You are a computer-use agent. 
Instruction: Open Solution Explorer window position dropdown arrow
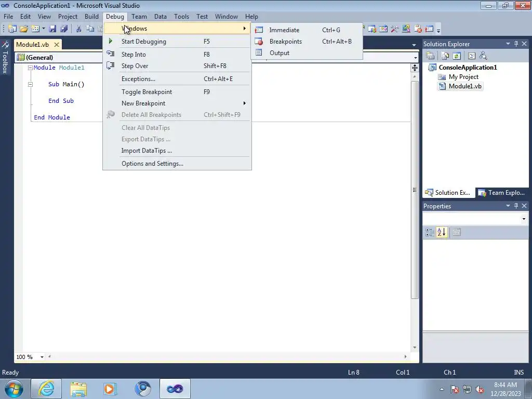(508, 44)
